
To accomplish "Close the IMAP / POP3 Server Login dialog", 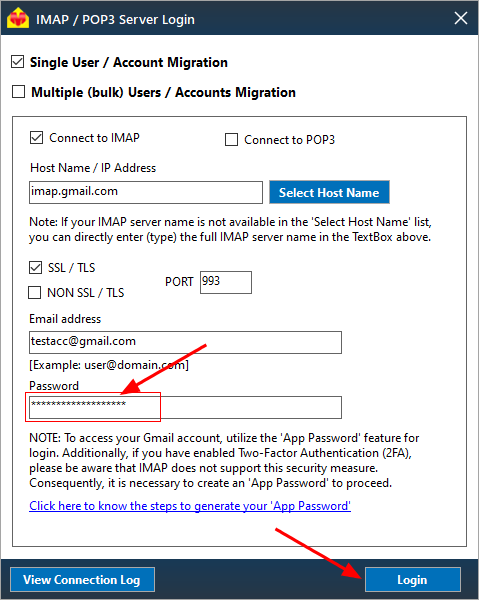I will (x=461, y=18).
